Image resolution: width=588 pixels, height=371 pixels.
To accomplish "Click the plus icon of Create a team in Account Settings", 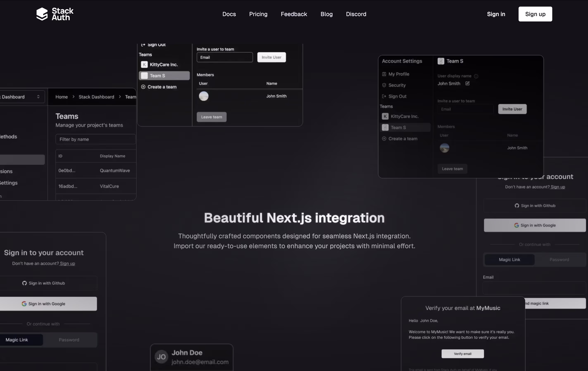I will click(384, 138).
